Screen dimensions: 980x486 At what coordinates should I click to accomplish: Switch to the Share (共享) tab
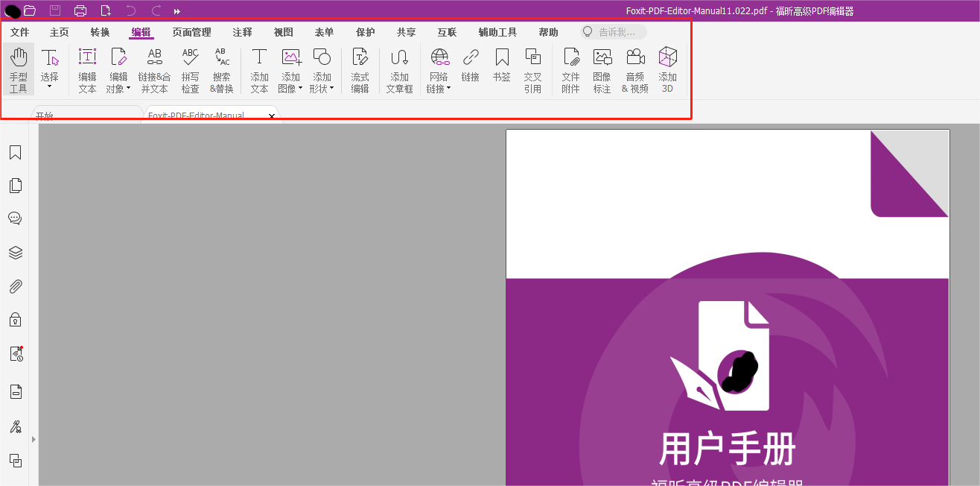406,32
